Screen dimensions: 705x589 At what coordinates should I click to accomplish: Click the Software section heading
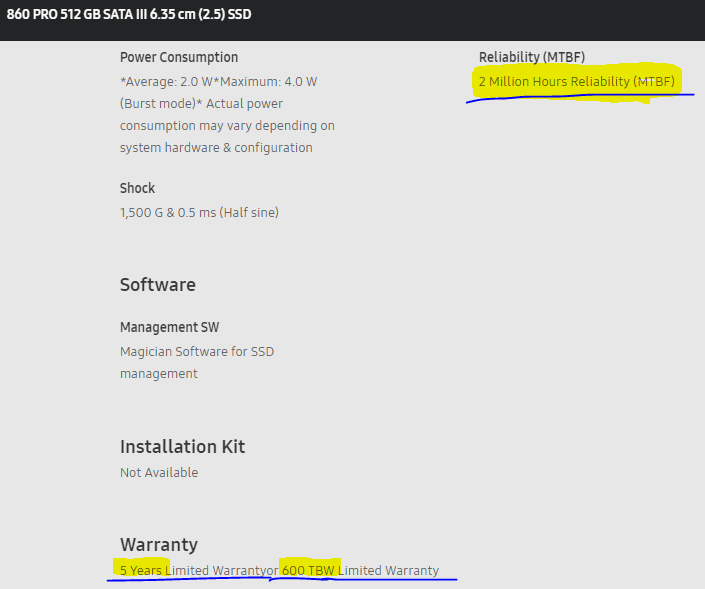(158, 285)
